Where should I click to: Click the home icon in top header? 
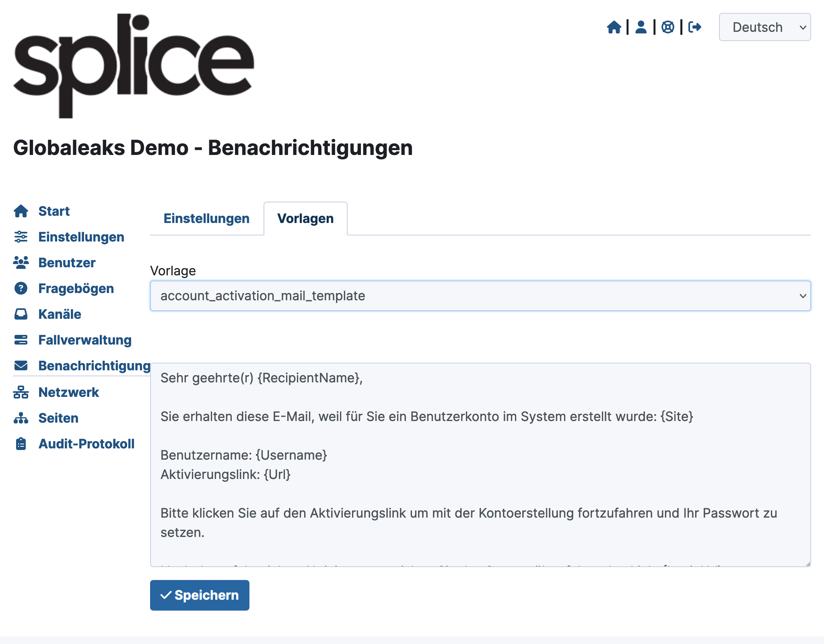pos(614,27)
